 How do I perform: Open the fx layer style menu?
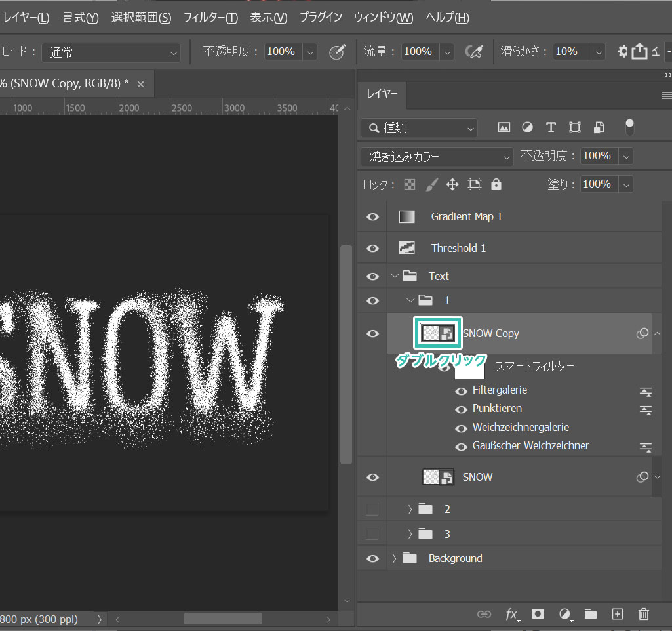(x=511, y=614)
